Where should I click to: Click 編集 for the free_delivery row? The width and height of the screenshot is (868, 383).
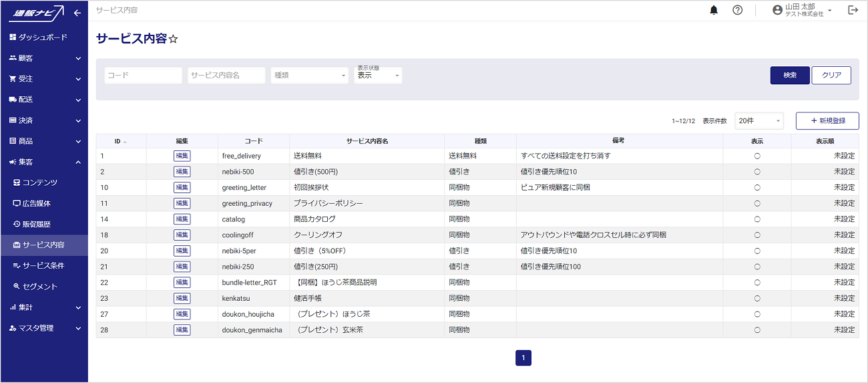click(x=182, y=156)
